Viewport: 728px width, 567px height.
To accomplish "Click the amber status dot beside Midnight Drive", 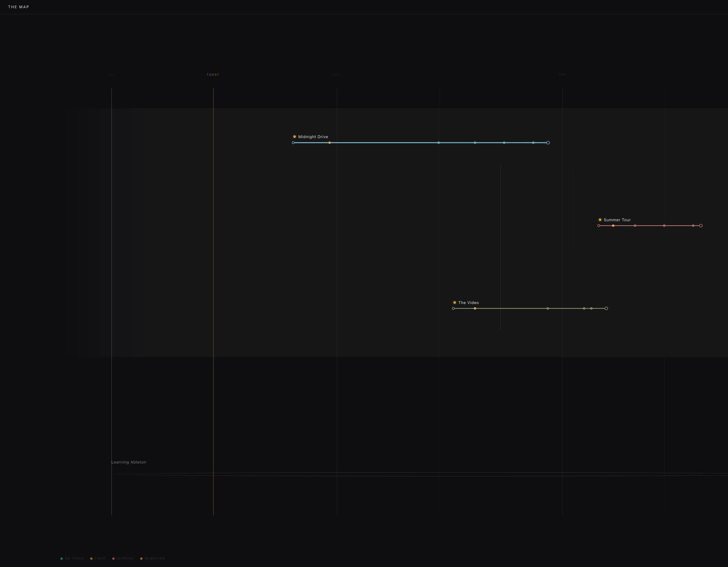I will (294, 136).
